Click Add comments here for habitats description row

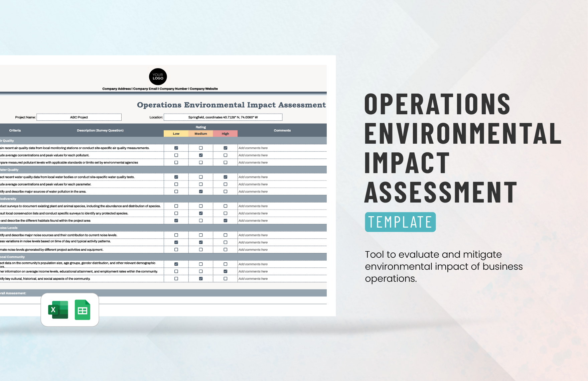click(253, 221)
